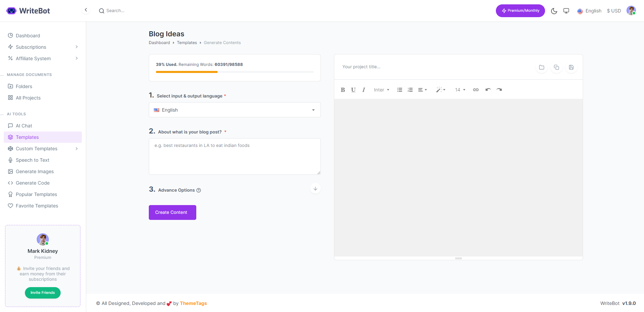The image size is (644, 312).
Task: Click the insert link icon
Action: pyautogui.click(x=476, y=90)
